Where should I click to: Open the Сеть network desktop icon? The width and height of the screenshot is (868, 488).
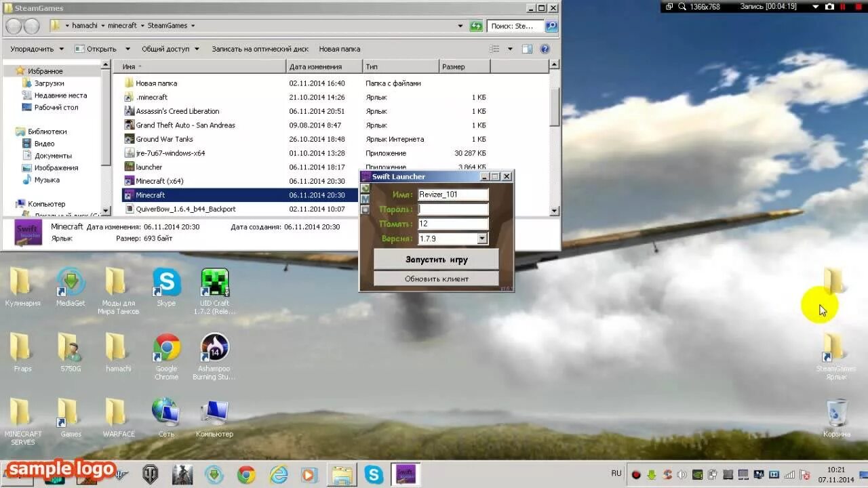coord(166,418)
